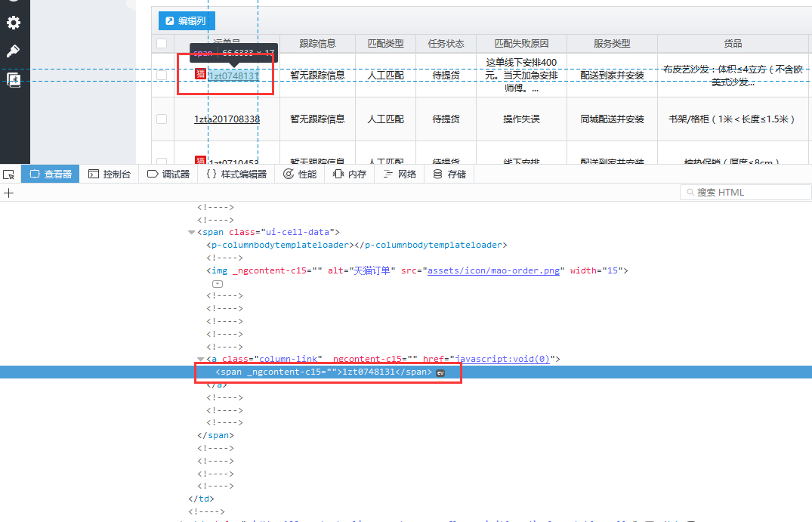This screenshot has width=812, height=522.
Task: Open the knowledge-base icon in the sidebar
Action: 14,80
